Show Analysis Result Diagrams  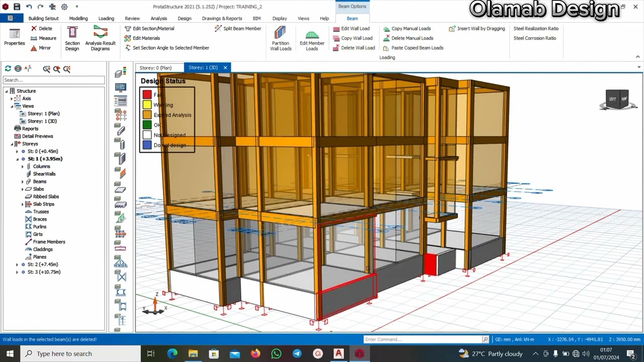100,39
